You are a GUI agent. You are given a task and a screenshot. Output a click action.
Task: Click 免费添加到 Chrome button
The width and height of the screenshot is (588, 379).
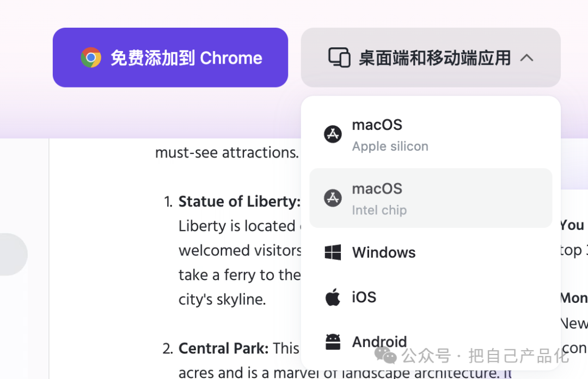tap(170, 58)
